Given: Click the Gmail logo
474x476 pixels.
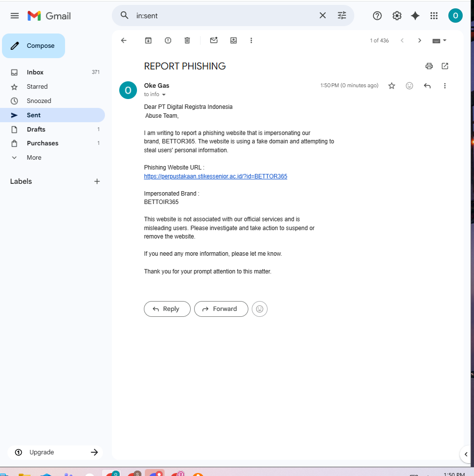Looking at the screenshot, I should click(x=49, y=16).
